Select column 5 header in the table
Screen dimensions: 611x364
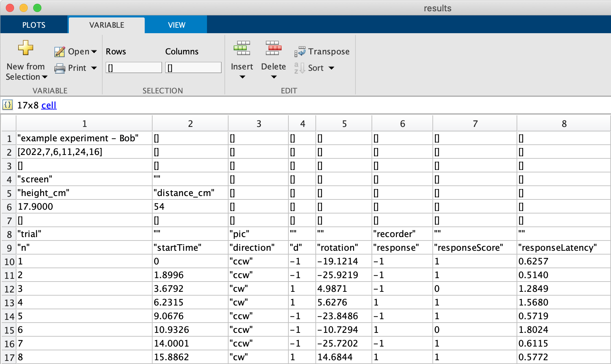click(x=344, y=124)
